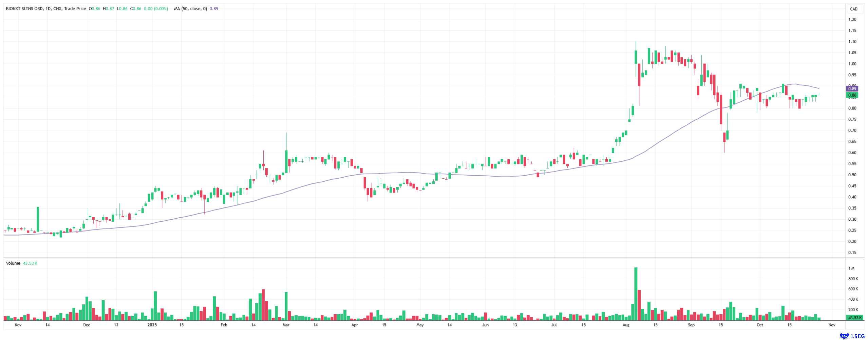Select the Volume indicator label
Screen dimensions: 868x340
(13, 263)
